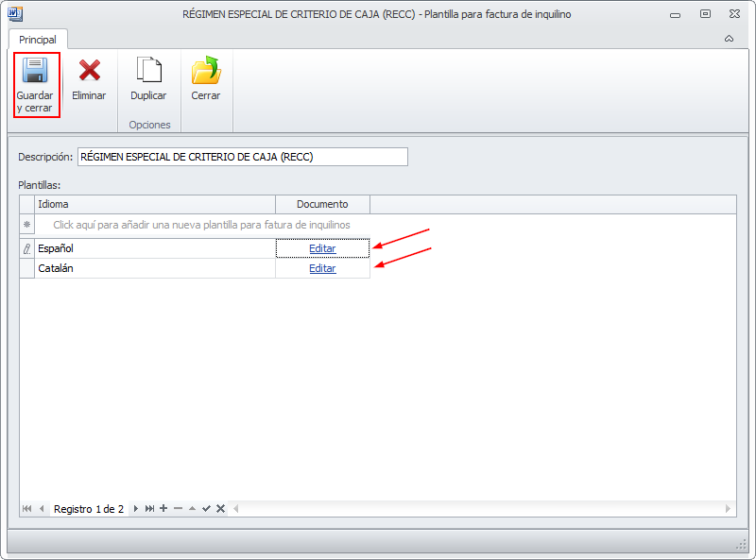Open the Word application icon in title bar
Image resolution: width=756 pixels, height=560 pixels.
[x=15, y=14]
